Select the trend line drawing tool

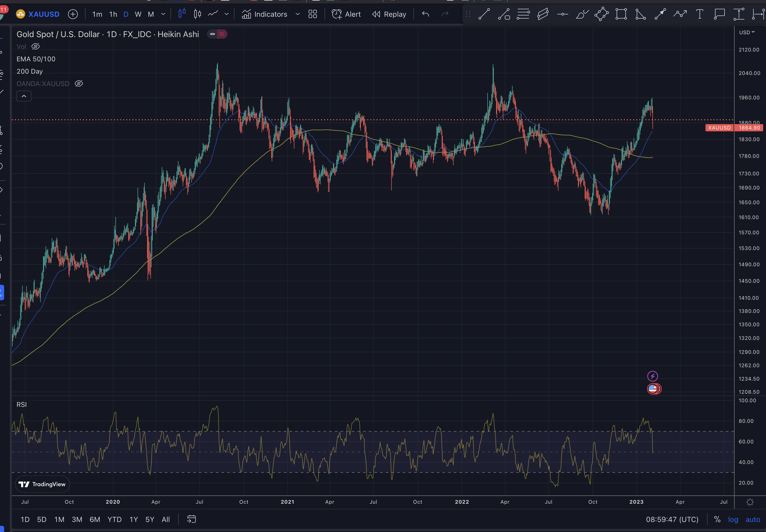[484, 14]
